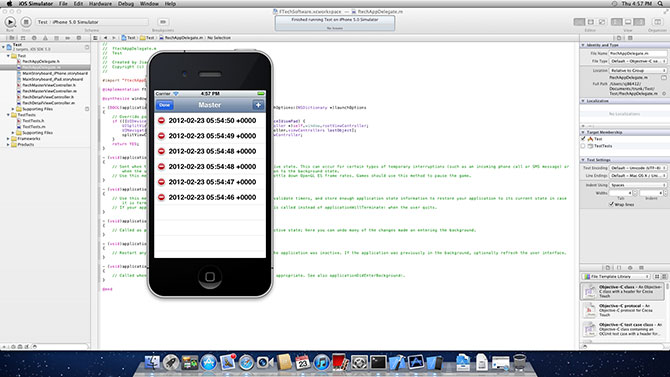This screenshot has width=670, height=377.
Task: Reveal full path in Finder arrow
Action: click(x=664, y=93)
